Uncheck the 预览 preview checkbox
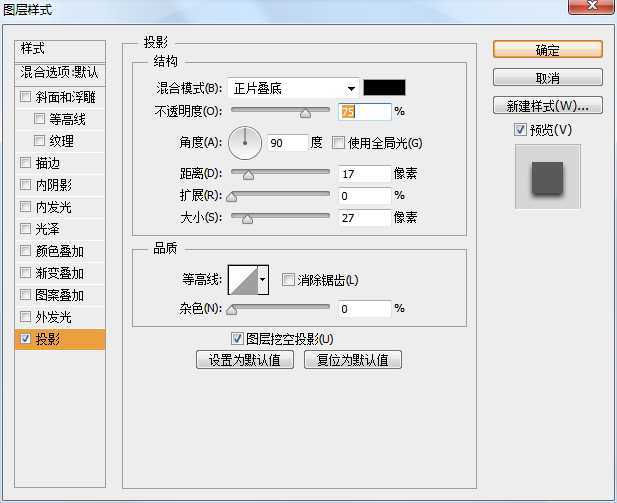The height and width of the screenshot is (503, 617). [x=519, y=130]
